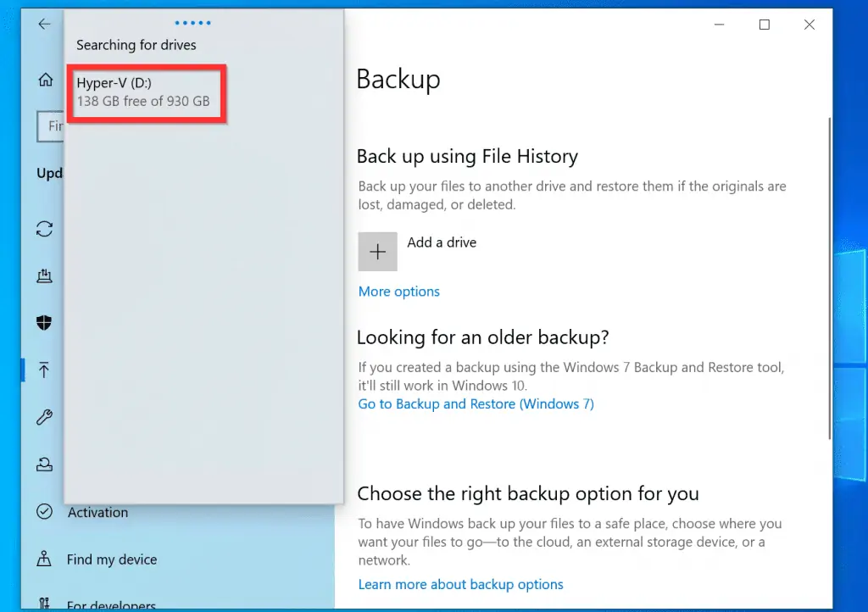This screenshot has height=612, width=868.
Task: Open Recovery icon in sidebar
Action: coord(44,465)
